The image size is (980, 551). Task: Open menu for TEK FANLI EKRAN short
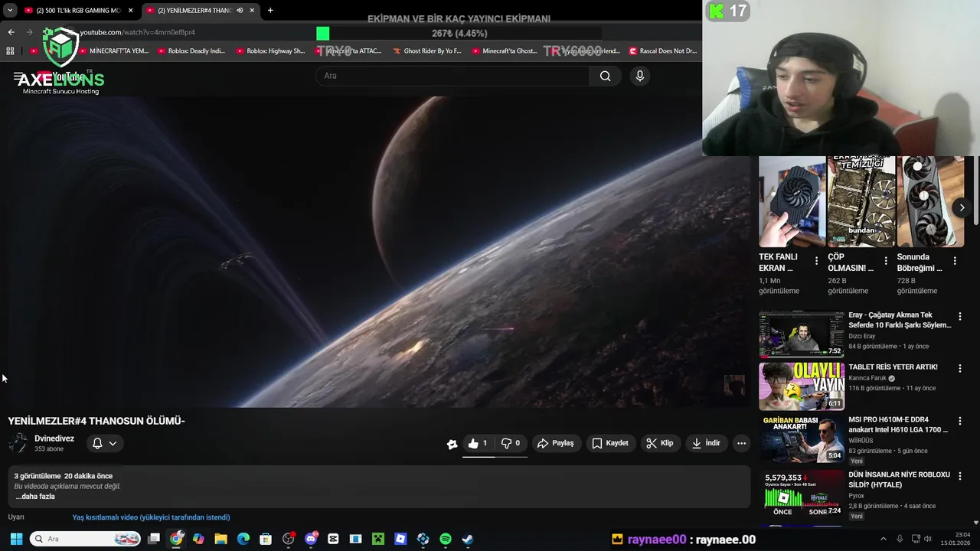pos(816,261)
